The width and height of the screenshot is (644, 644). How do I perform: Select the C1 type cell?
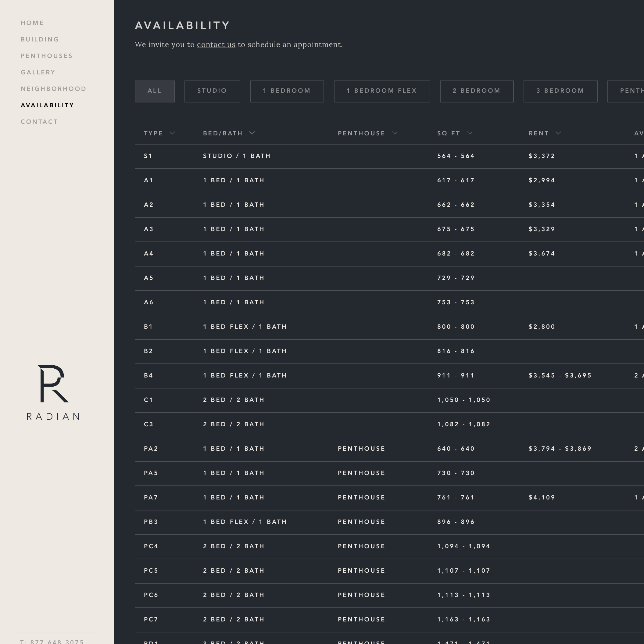(x=148, y=400)
